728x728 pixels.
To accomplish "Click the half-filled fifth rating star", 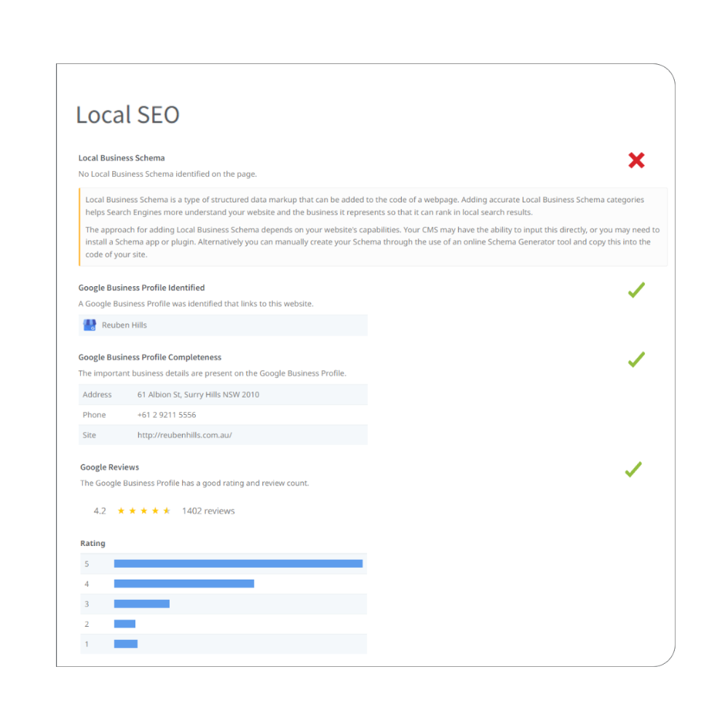I will click(167, 511).
